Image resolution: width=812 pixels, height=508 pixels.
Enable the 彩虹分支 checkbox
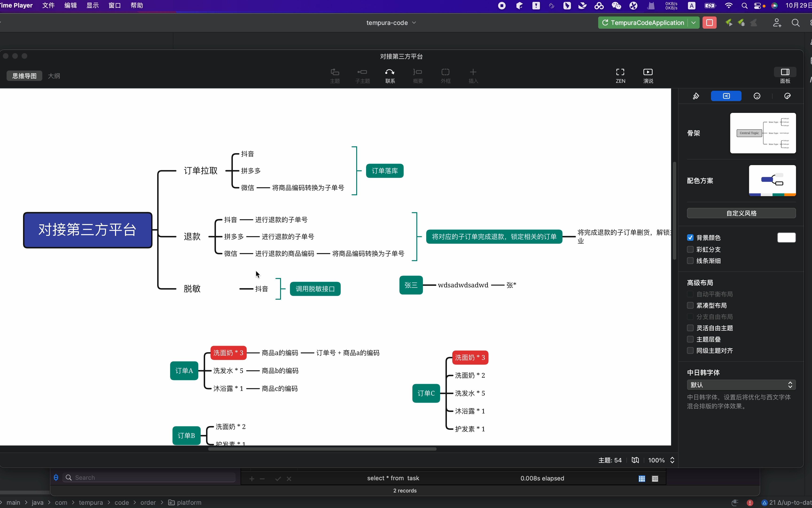(x=690, y=249)
